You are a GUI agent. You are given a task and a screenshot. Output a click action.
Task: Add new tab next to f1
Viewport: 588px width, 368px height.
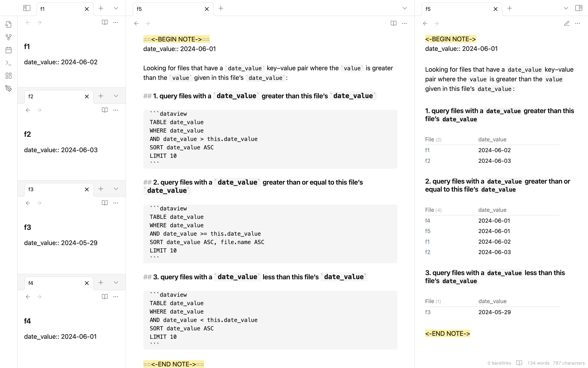point(101,8)
